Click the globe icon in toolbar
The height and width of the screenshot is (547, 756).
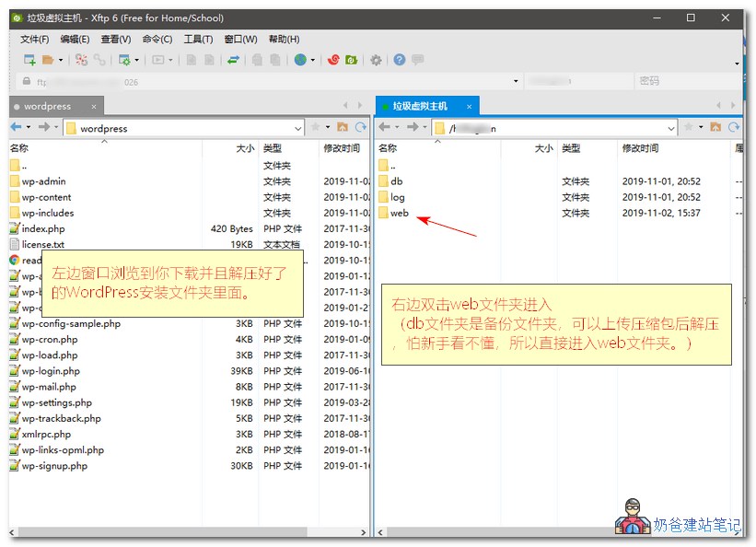tap(300, 60)
